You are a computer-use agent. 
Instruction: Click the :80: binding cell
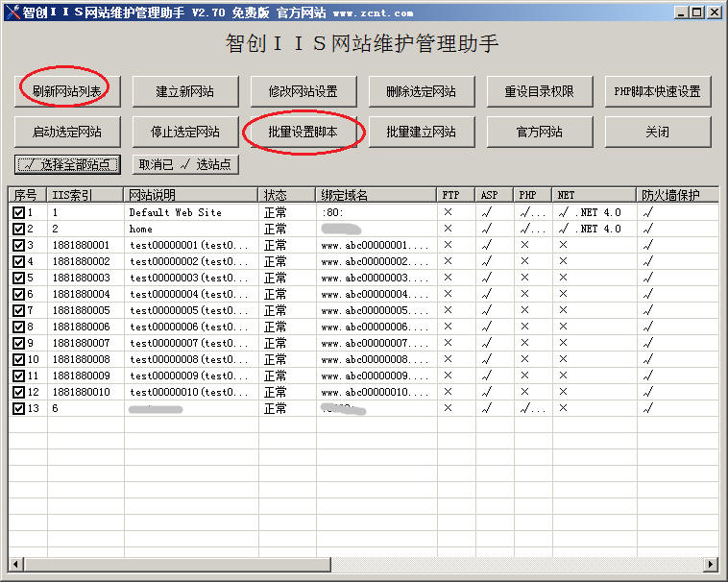click(332, 212)
